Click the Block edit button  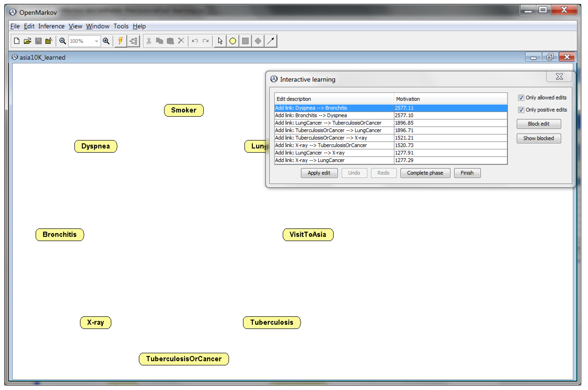539,124
